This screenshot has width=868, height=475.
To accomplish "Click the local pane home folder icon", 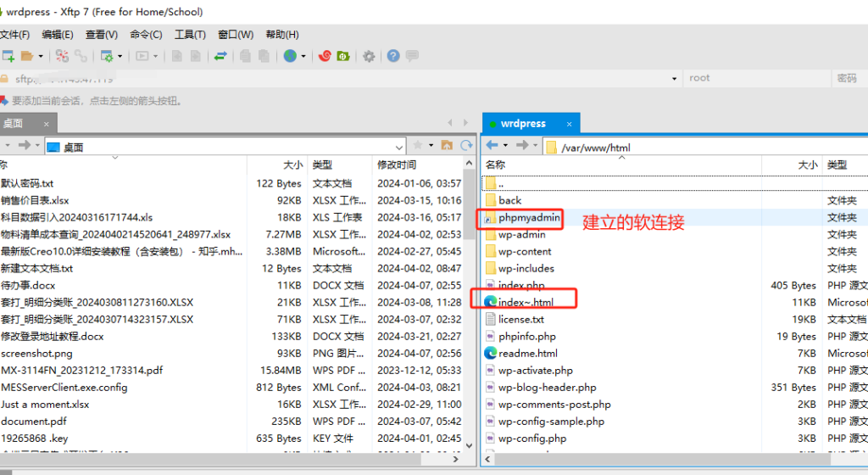I will click(x=447, y=145).
